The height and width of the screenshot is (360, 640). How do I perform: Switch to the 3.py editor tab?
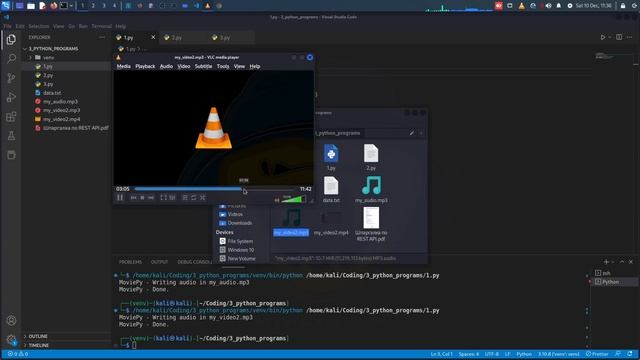tap(231, 38)
